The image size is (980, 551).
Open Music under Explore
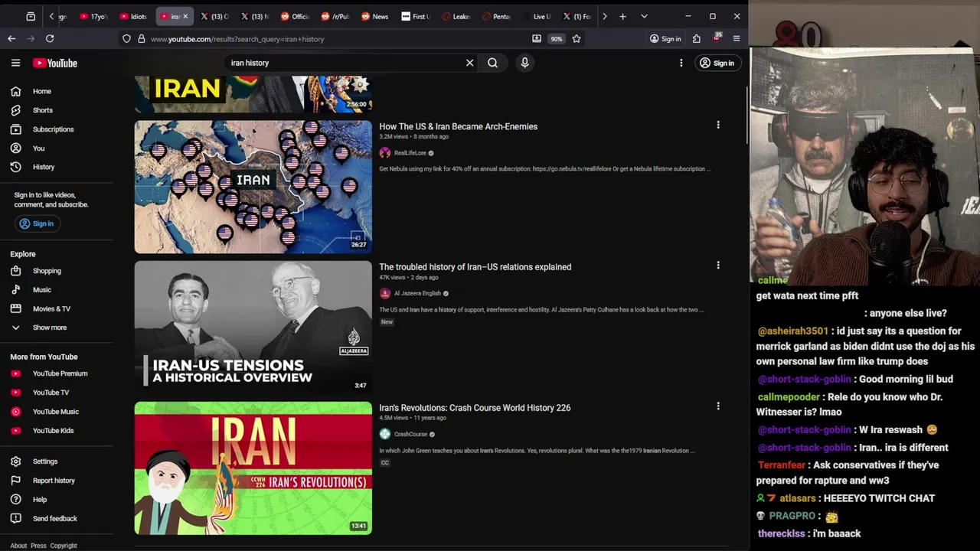tap(42, 290)
